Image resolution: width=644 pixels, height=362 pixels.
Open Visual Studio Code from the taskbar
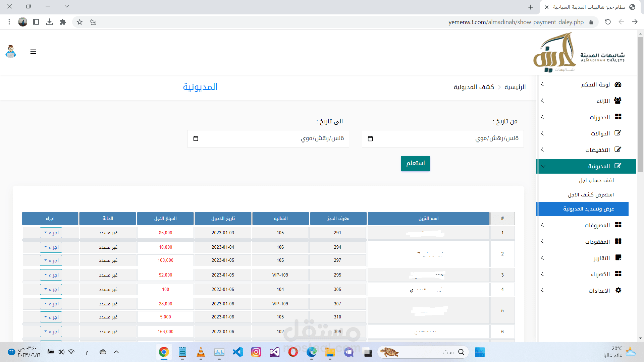click(237, 352)
